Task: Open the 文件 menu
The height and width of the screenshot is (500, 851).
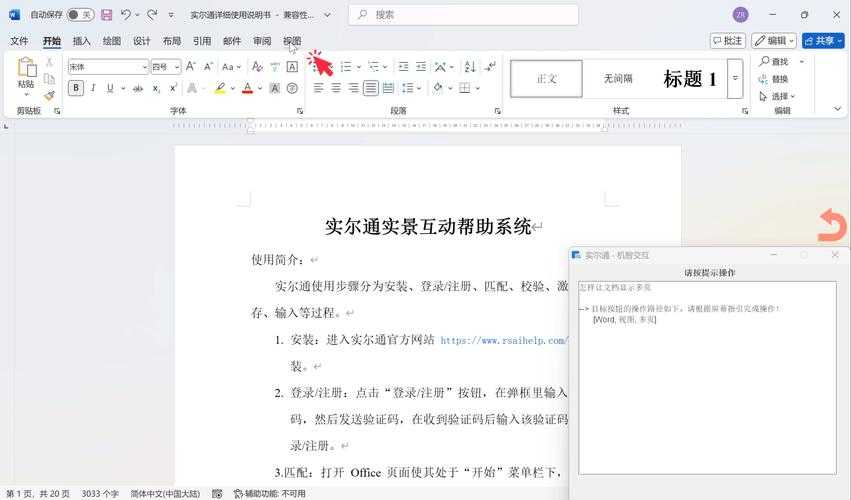Action: tap(19, 41)
